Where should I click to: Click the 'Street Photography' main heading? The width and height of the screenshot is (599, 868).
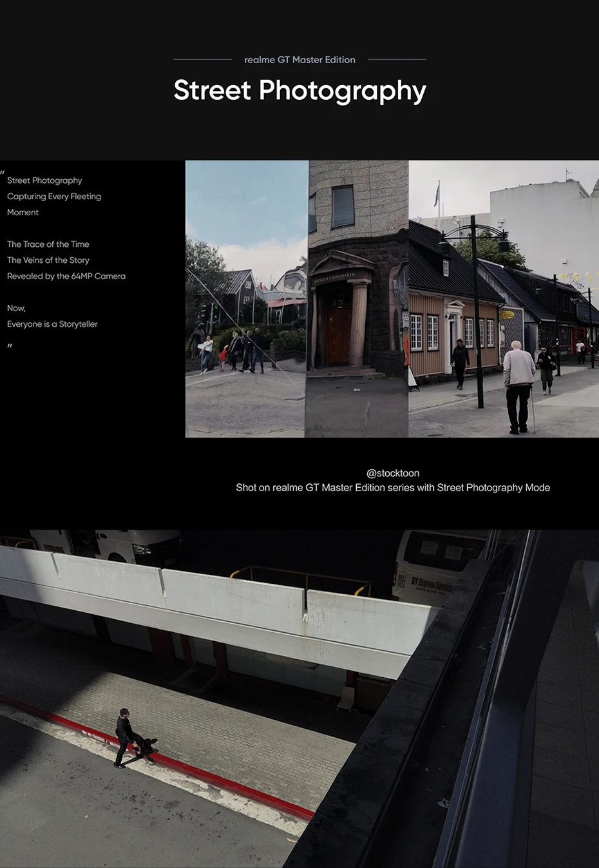tap(299, 91)
